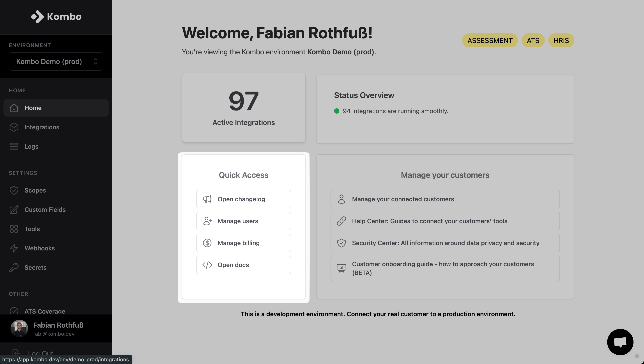Click the Security Center shield icon

click(341, 243)
